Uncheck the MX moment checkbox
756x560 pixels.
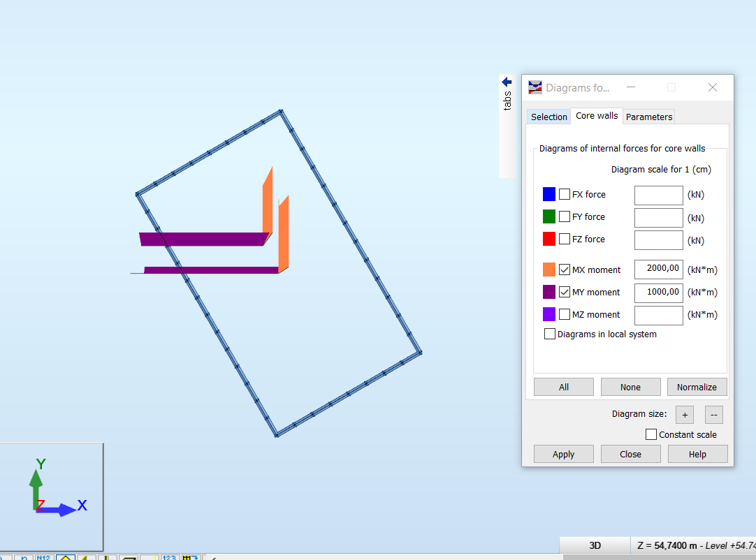(x=564, y=270)
